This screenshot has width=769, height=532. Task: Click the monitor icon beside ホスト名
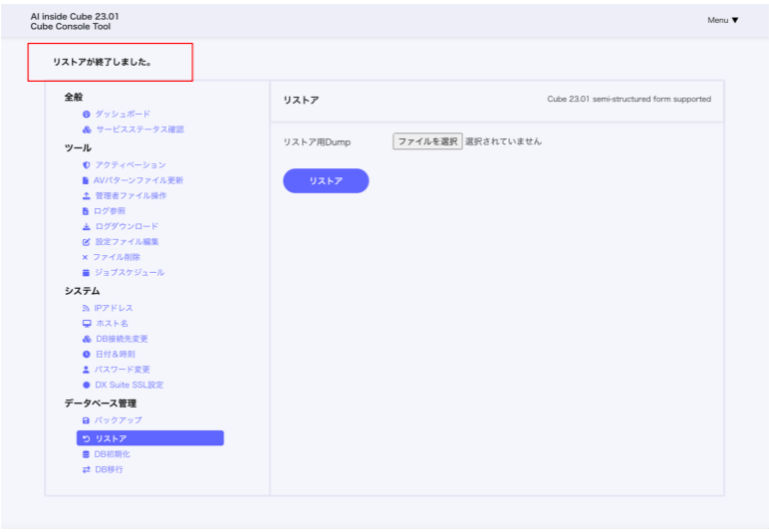[x=87, y=324]
